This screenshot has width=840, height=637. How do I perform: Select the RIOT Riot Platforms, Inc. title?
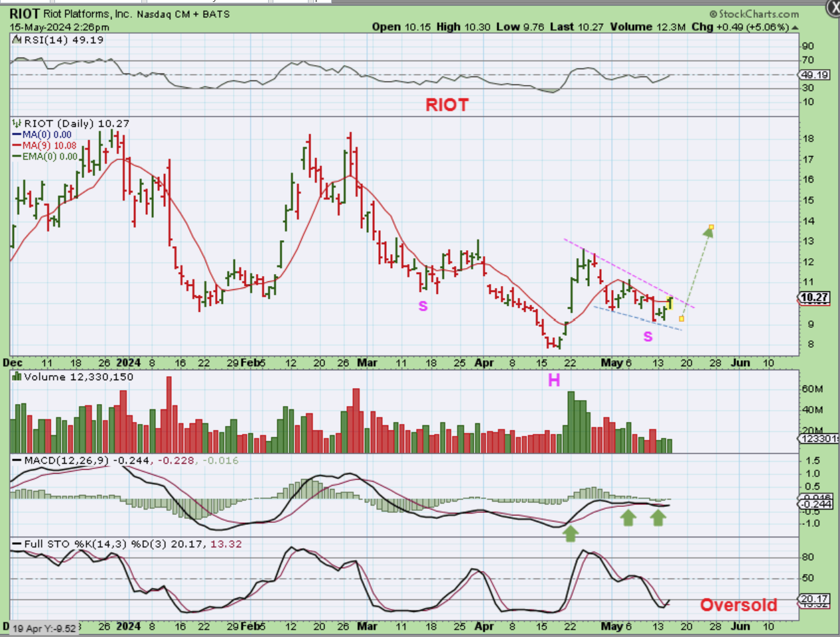pyautogui.click(x=70, y=14)
